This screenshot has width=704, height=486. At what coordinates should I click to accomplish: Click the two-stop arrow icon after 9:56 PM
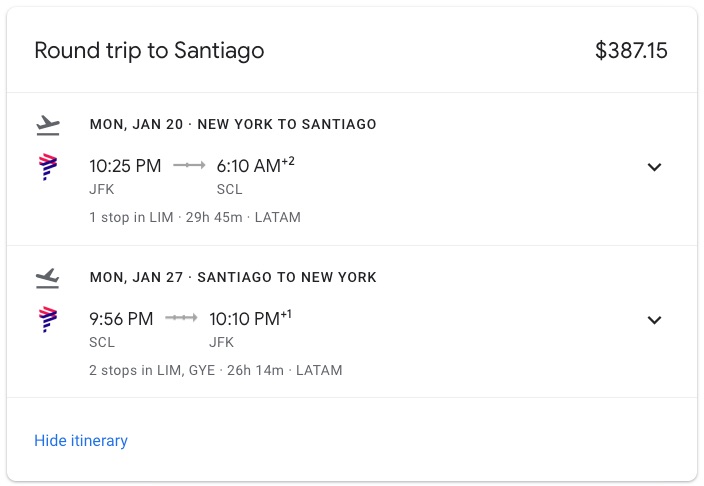[181, 318]
